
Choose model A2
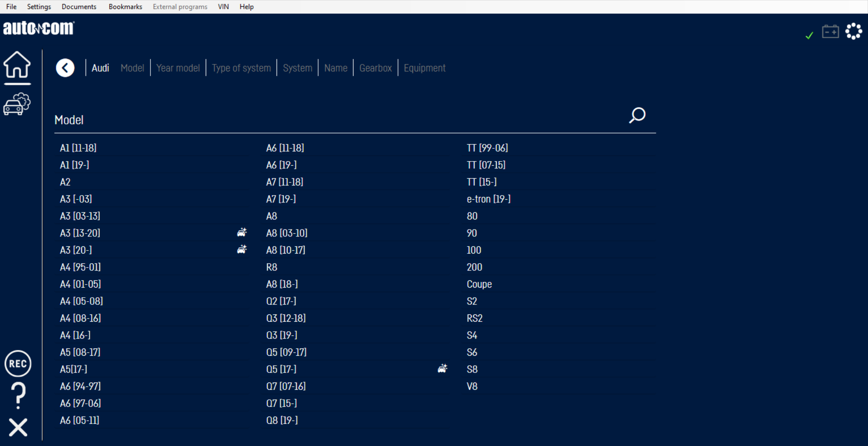pyautogui.click(x=65, y=182)
